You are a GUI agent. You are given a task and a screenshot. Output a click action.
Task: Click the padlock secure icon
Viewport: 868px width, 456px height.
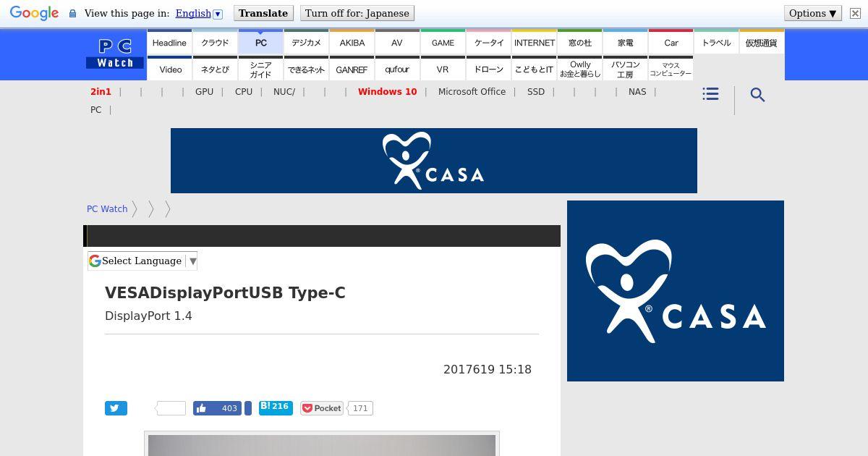click(72, 13)
